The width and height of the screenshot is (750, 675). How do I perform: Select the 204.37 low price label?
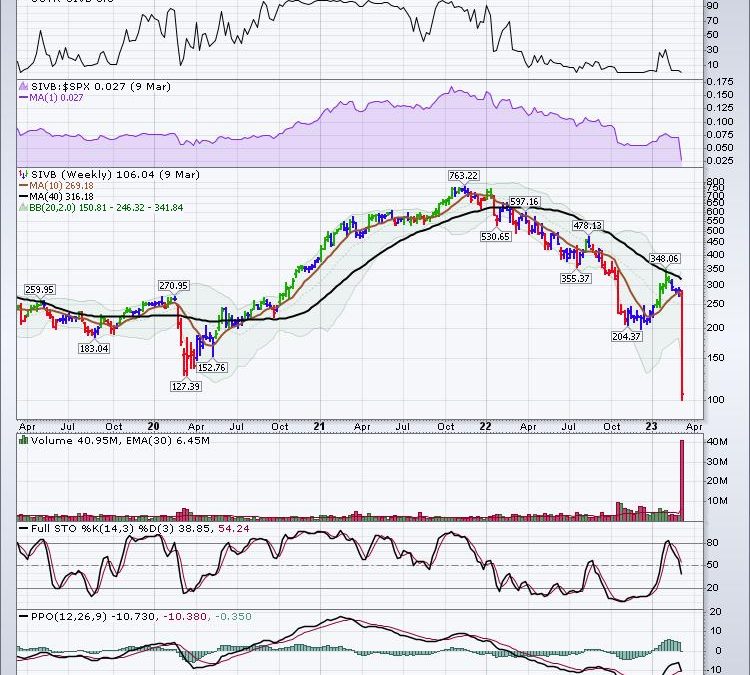[627, 336]
